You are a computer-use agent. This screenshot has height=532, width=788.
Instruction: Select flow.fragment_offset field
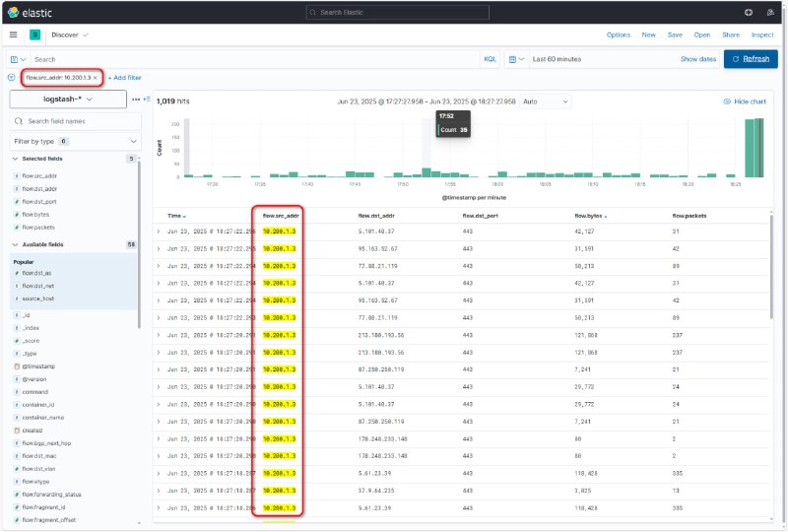pos(48,520)
